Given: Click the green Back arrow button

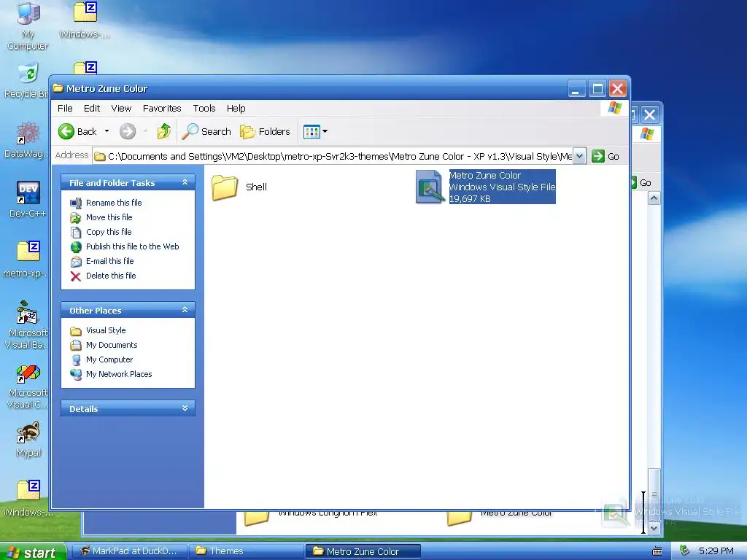Looking at the screenshot, I should (66, 131).
